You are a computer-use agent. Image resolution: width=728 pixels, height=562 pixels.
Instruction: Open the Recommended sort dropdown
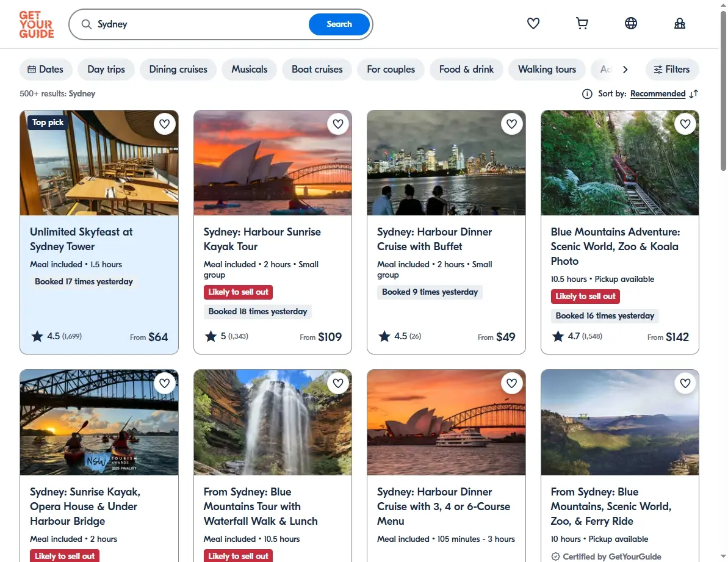click(657, 94)
